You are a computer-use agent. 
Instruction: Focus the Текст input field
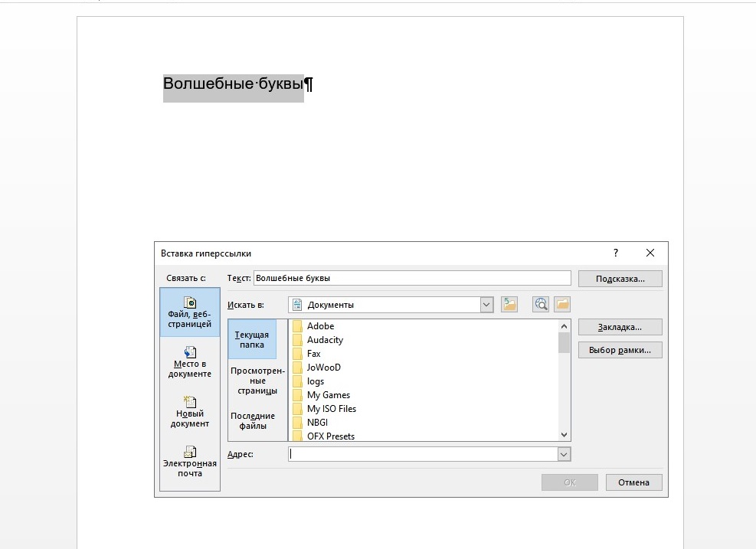tap(412, 278)
